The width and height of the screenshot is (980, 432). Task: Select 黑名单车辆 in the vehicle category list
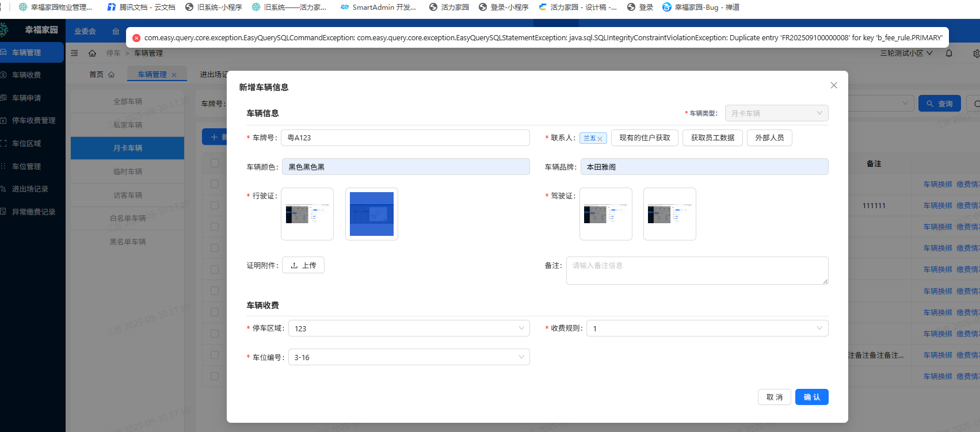click(x=127, y=242)
